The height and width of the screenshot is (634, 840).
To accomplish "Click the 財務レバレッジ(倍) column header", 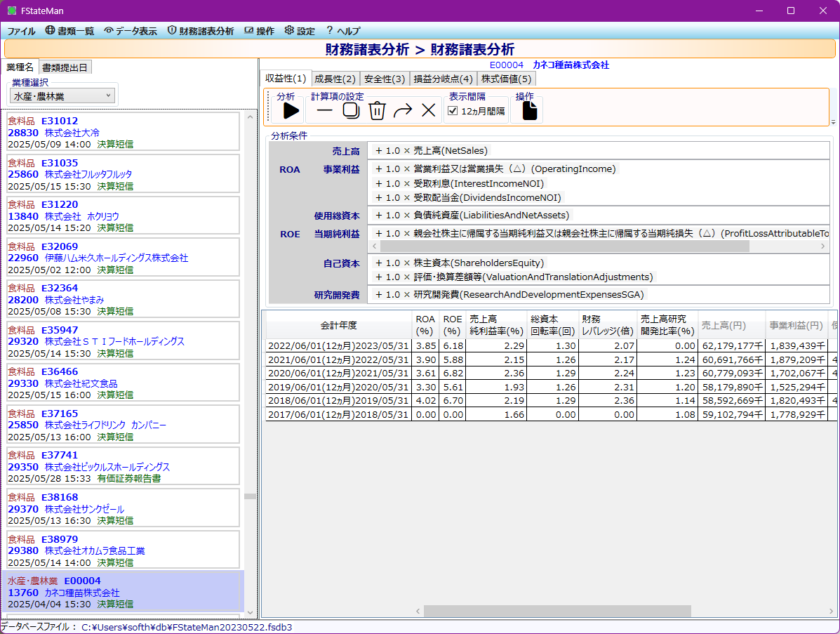I will (x=608, y=325).
